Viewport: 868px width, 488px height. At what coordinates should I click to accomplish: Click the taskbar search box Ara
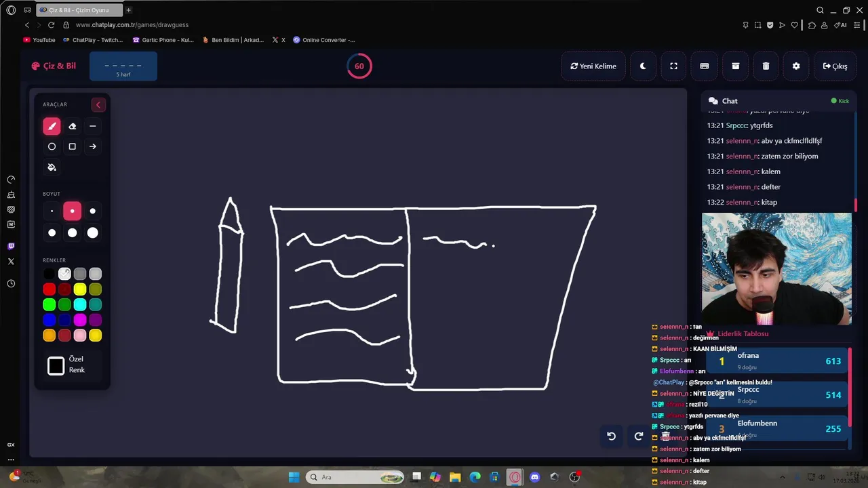click(x=355, y=477)
